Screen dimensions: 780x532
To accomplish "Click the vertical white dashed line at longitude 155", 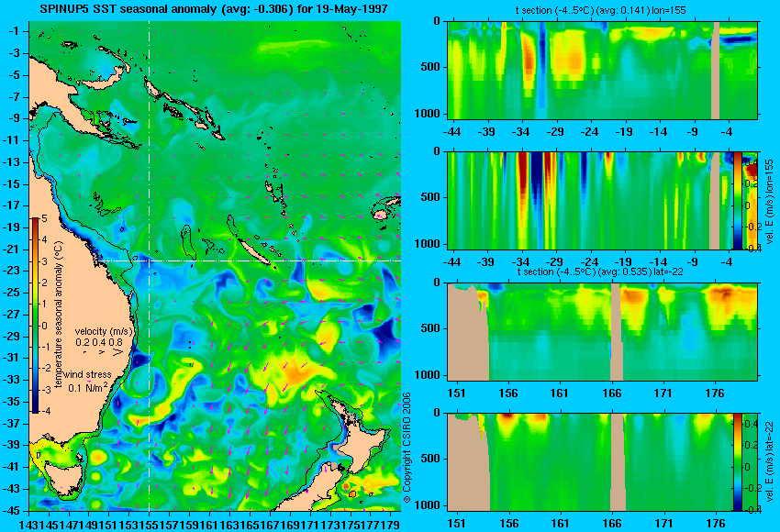I will (x=149, y=266).
